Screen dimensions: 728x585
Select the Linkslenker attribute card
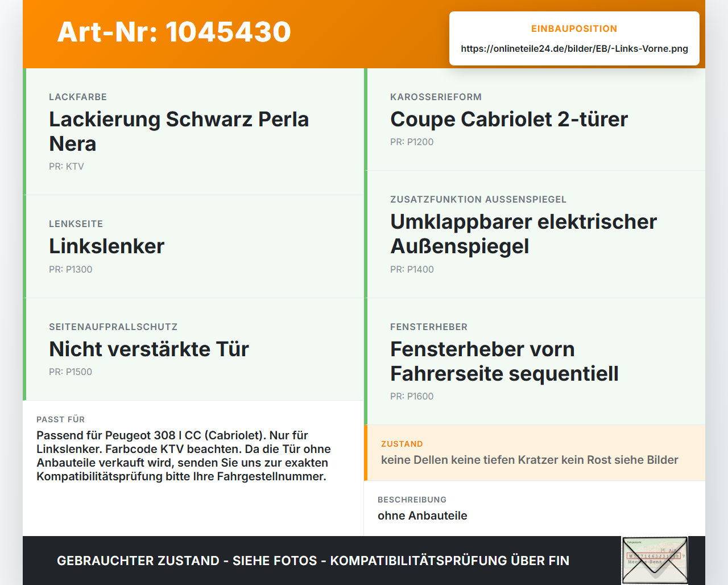click(x=193, y=246)
